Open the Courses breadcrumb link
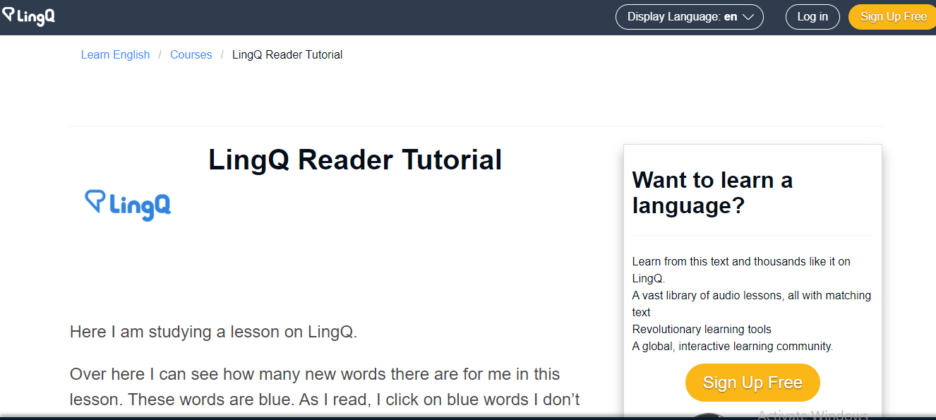936x420 pixels. tap(191, 55)
